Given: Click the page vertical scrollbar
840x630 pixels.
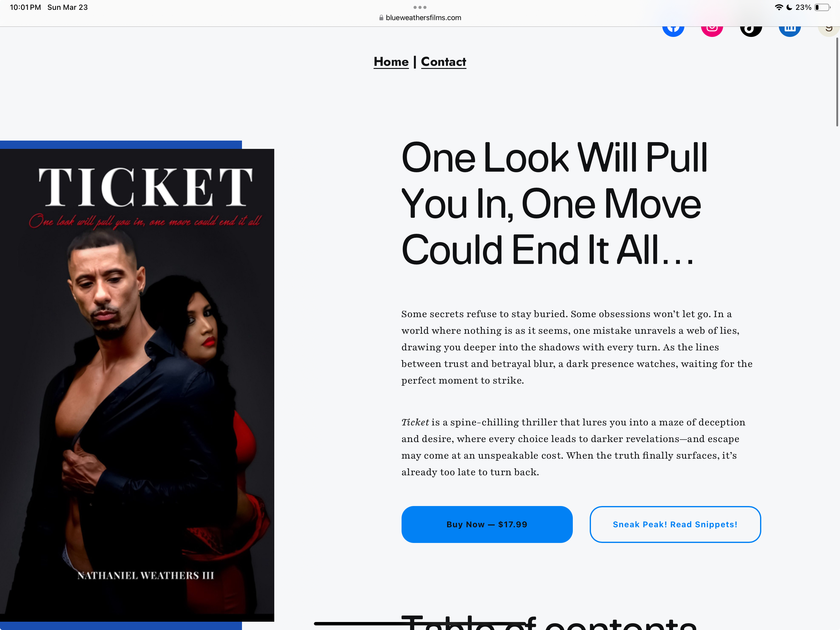Looking at the screenshot, I should [837, 82].
